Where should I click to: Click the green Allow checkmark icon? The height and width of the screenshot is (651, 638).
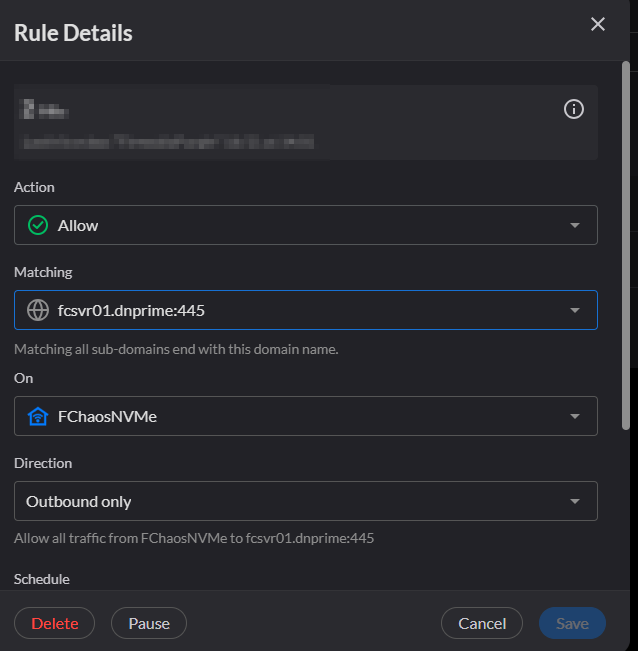38,225
